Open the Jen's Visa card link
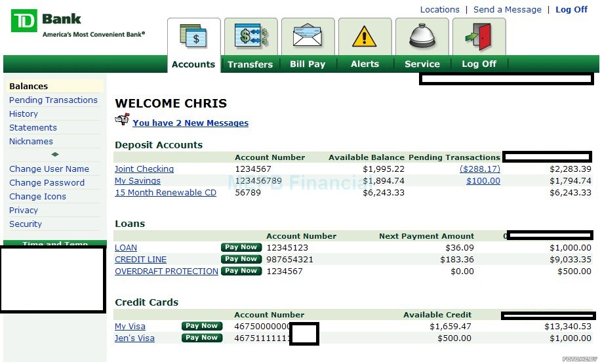600x364 pixels. (134, 338)
